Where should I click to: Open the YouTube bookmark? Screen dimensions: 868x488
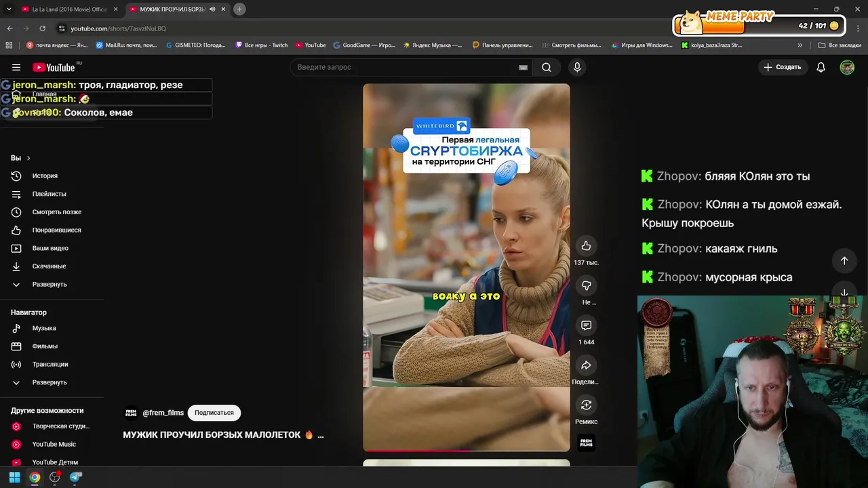pyautogui.click(x=311, y=45)
